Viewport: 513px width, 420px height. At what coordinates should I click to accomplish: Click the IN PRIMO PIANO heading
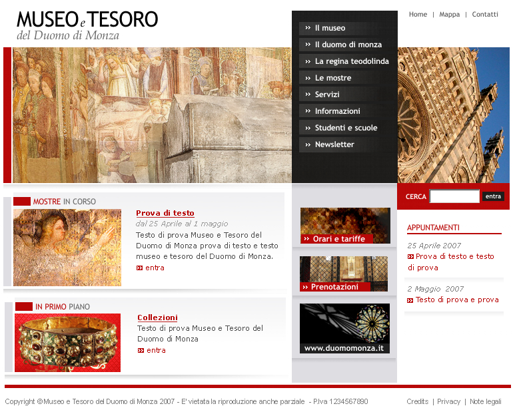click(x=63, y=307)
